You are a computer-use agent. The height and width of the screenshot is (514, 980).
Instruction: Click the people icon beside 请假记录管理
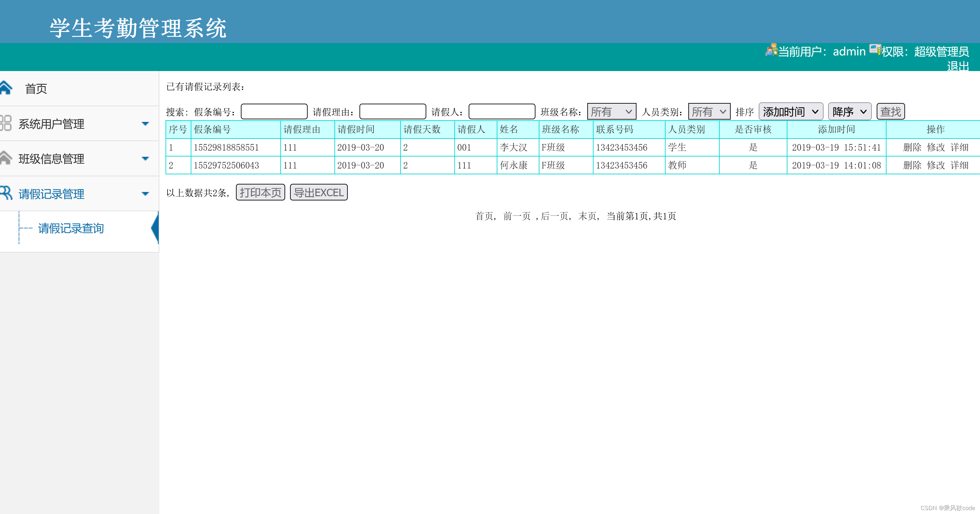tap(6, 193)
